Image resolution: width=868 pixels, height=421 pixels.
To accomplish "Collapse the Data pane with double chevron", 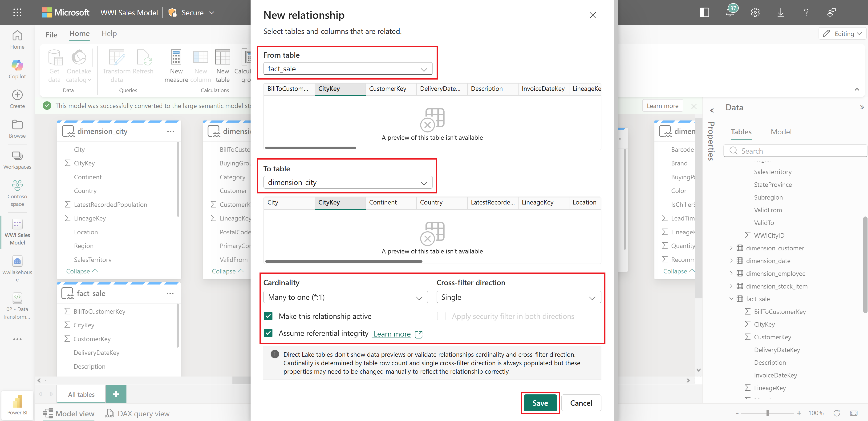I will [862, 108].
